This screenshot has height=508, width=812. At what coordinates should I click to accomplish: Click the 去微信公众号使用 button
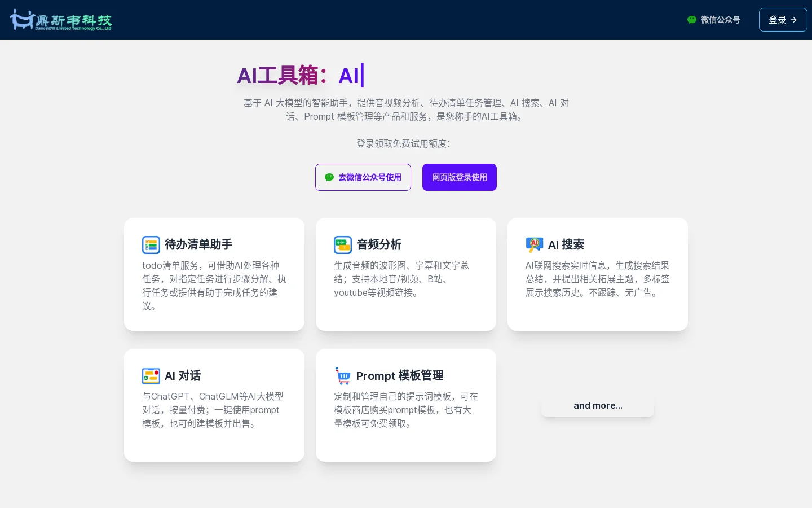tap(363, 177)
